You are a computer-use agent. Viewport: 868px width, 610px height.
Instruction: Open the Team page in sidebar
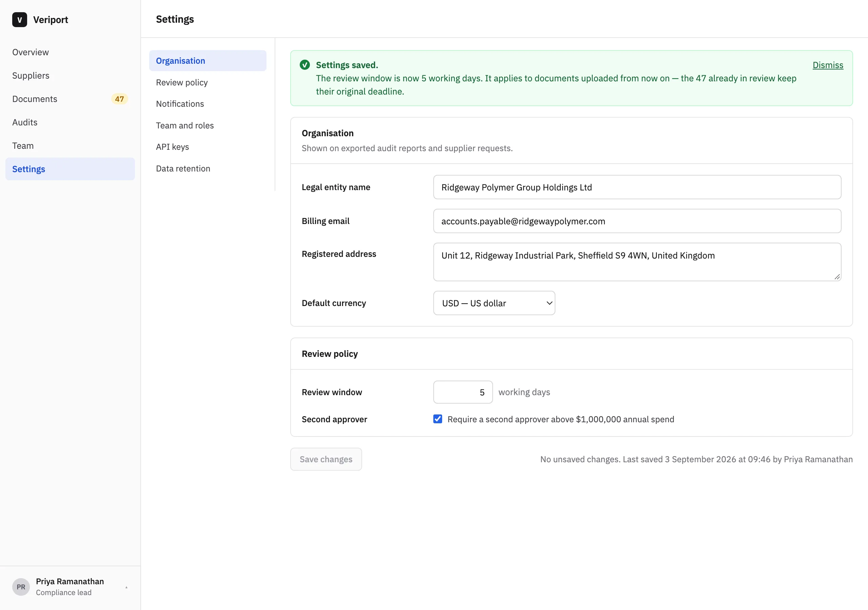(x=70, y=146)
